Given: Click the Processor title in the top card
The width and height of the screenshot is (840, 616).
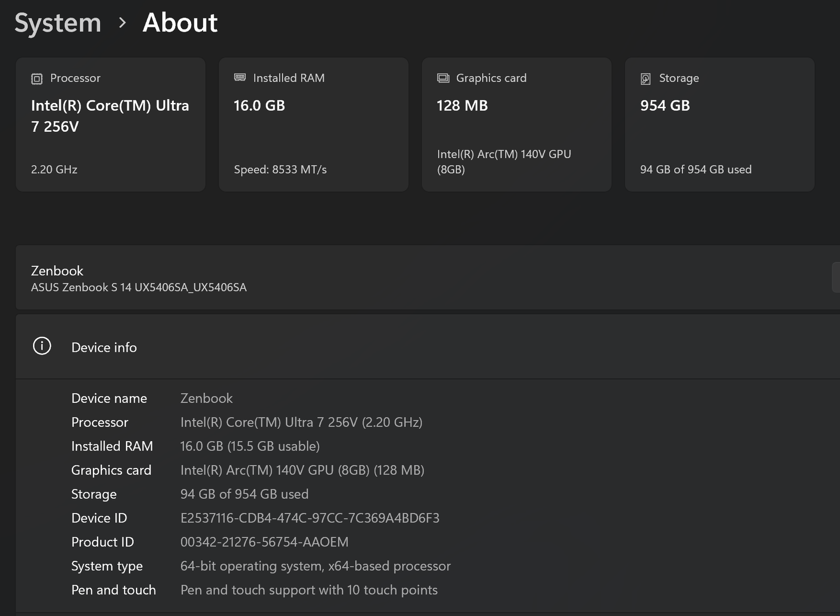Looking at the screenshot, I should [x=75, y=78].
